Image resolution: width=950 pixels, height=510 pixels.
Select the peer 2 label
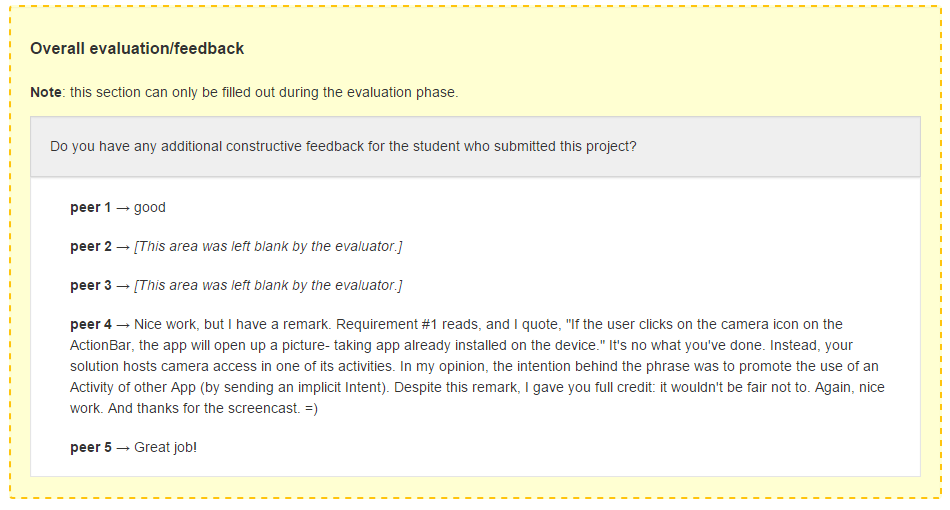click(x=91, y=247)
